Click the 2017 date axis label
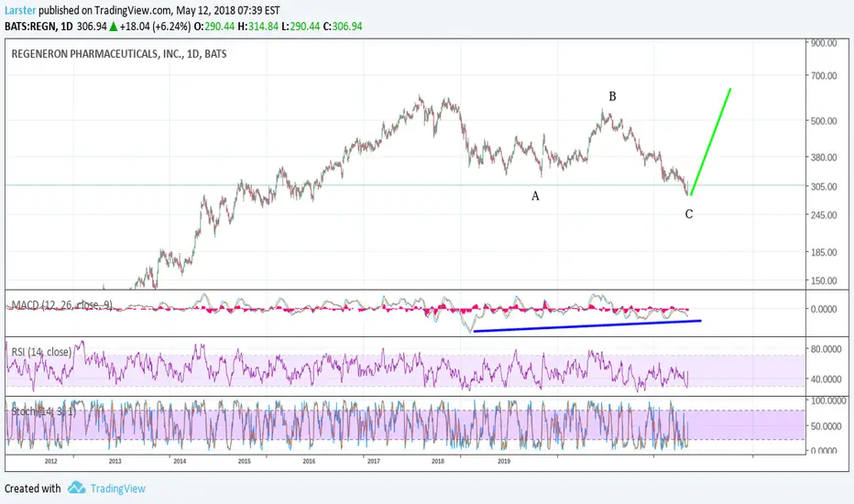Screen dimensions: 854x504 tap(374, 461)
